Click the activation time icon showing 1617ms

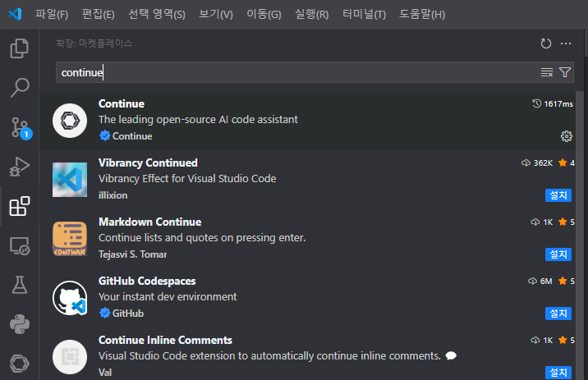coord(536,103)
